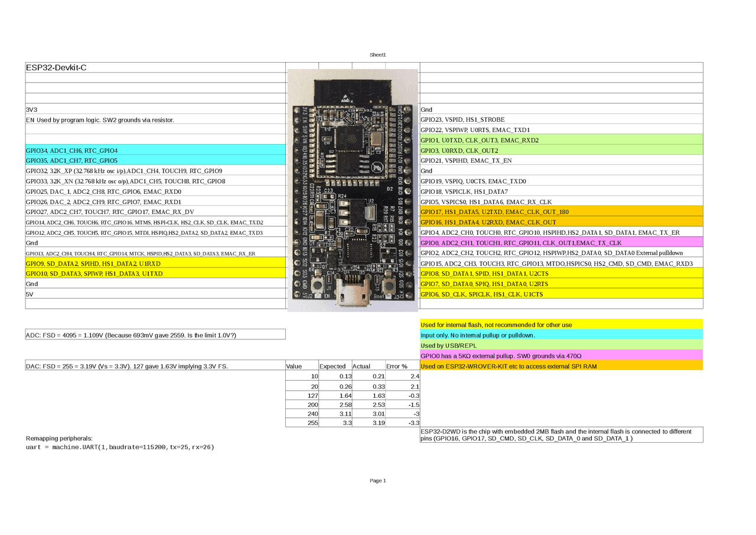The width and height of the screenshot is (756, 535).
Task: Select the GPIO33 32K_XN row
Action: (x=155, y=181)
